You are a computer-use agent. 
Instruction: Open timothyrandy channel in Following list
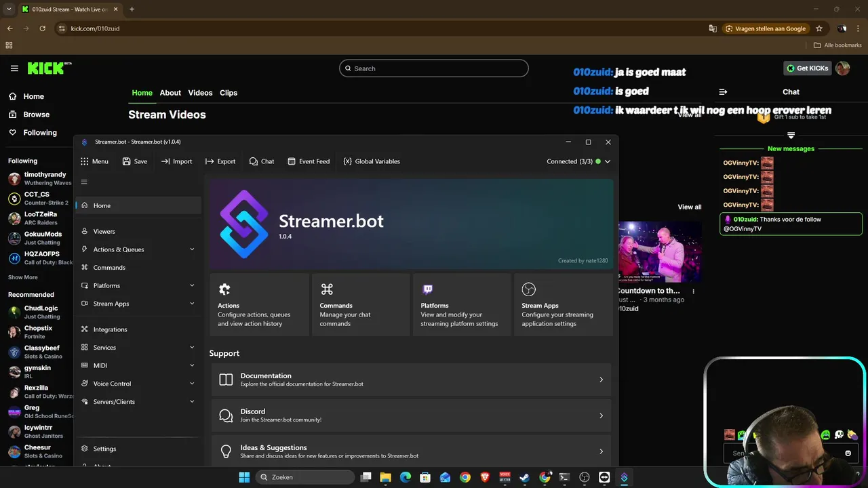pos(38,179)
